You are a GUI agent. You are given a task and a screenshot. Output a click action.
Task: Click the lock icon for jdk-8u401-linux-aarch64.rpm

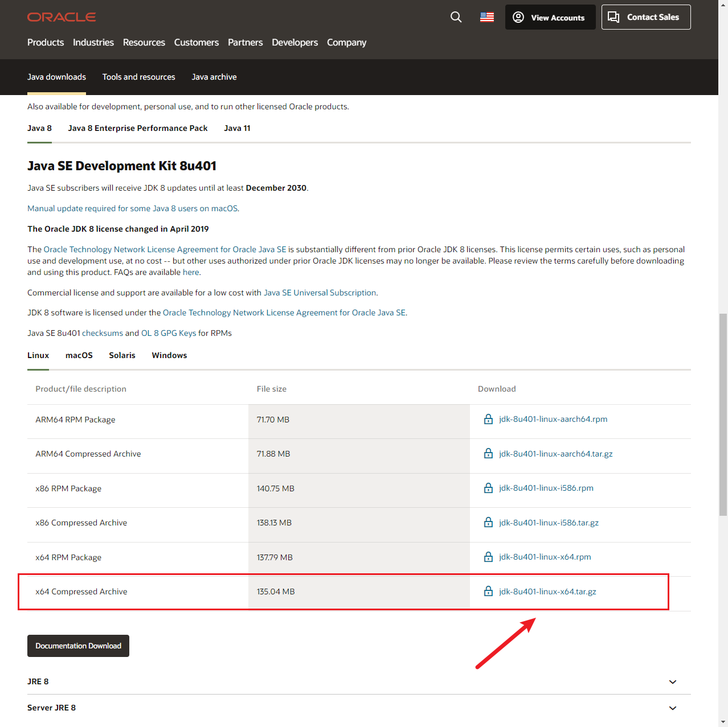488,420
